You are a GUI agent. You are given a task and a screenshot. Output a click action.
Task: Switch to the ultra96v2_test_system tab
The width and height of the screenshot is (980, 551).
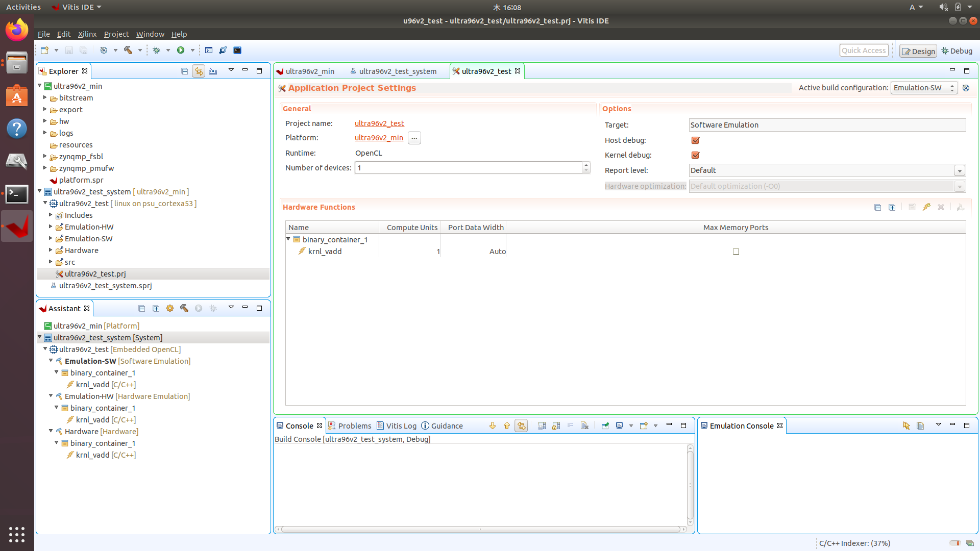pyautogui.click(x=398, y=71)
